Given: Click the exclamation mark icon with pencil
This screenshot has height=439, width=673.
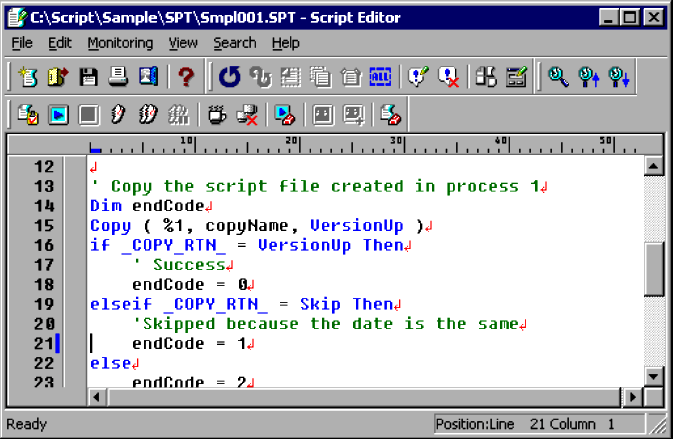Looking at the screenshot, I should (x=418, y=77).
